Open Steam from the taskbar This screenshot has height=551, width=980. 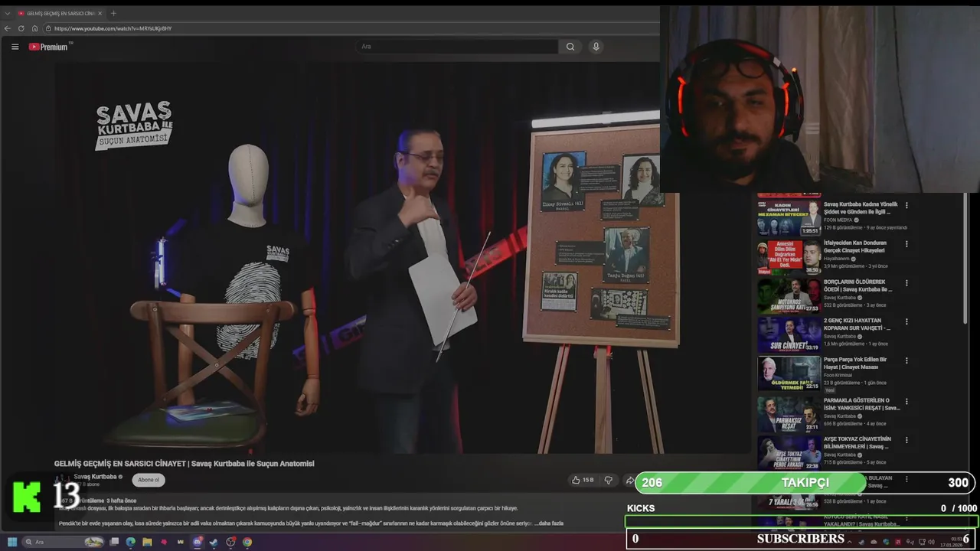click(x=214, y=542)
